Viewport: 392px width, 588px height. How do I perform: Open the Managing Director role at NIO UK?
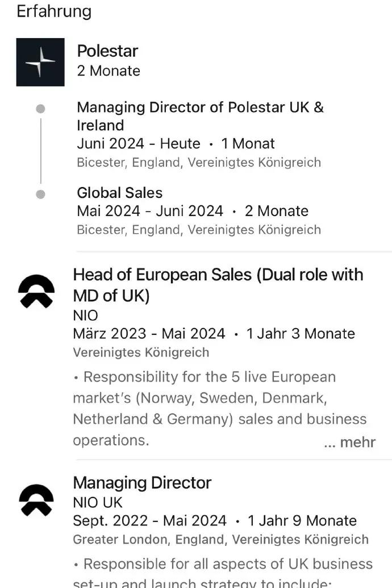click(x=142, y=483)
